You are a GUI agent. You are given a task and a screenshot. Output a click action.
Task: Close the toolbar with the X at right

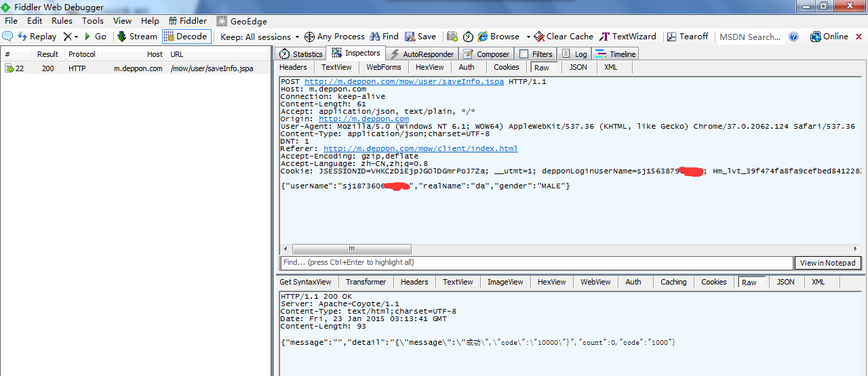[x=859, y=37]
